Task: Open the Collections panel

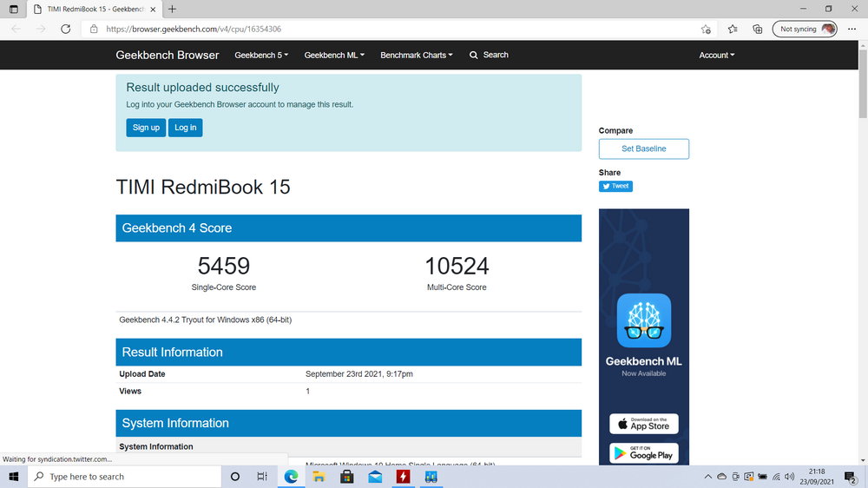Action: [757, 29]
